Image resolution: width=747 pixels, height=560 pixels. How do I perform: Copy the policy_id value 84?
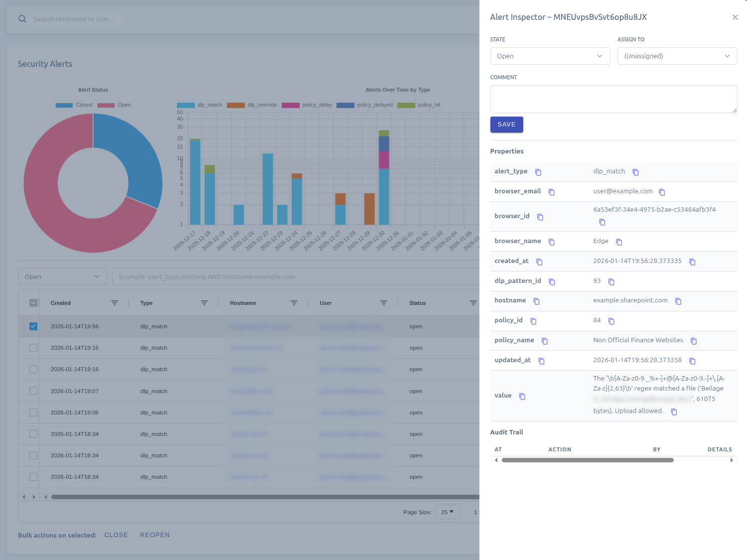point(611,321)
